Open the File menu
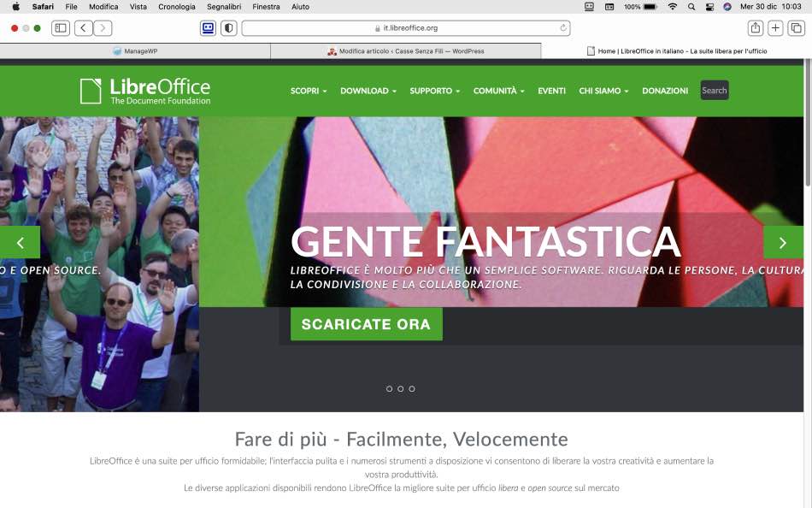Screen dimensions: 812x508 pos(71,7)
